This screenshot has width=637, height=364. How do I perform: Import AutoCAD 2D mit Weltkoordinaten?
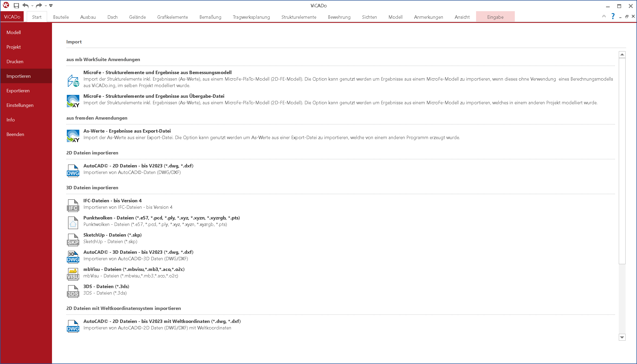162,321
